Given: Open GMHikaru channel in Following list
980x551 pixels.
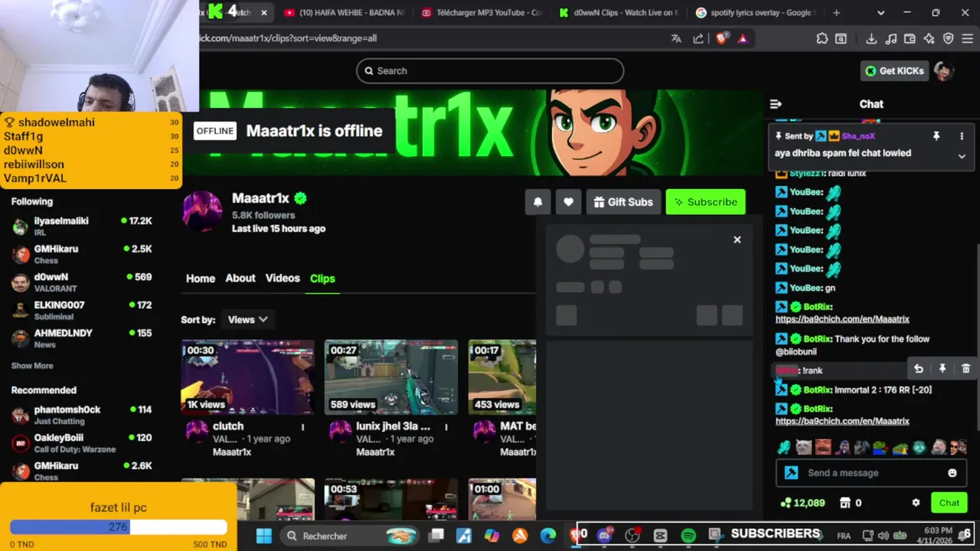Looking at the screenshot, I should [81, 254].
